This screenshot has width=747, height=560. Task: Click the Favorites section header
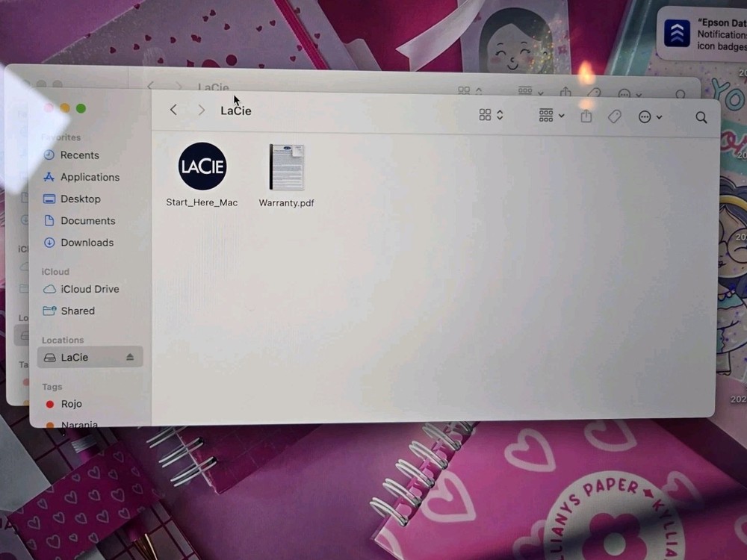[x=61, y=137]
